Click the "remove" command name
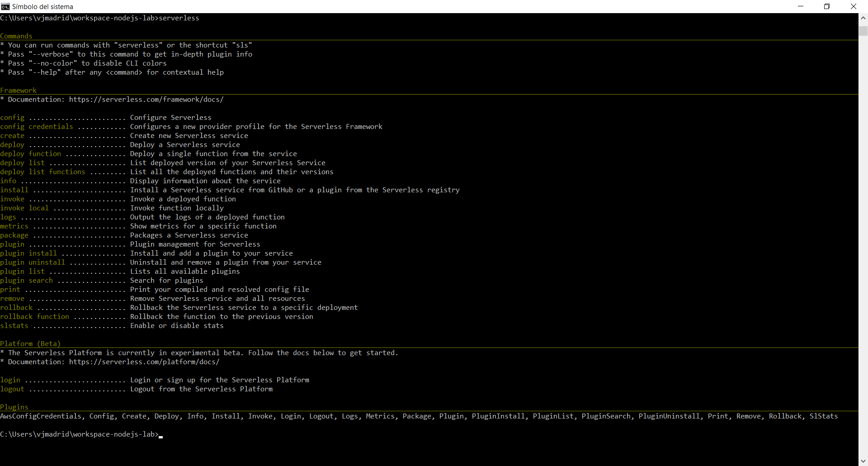The width and height of the screenshot is (868, 466). pyautogui.click(x=12, y=299)
